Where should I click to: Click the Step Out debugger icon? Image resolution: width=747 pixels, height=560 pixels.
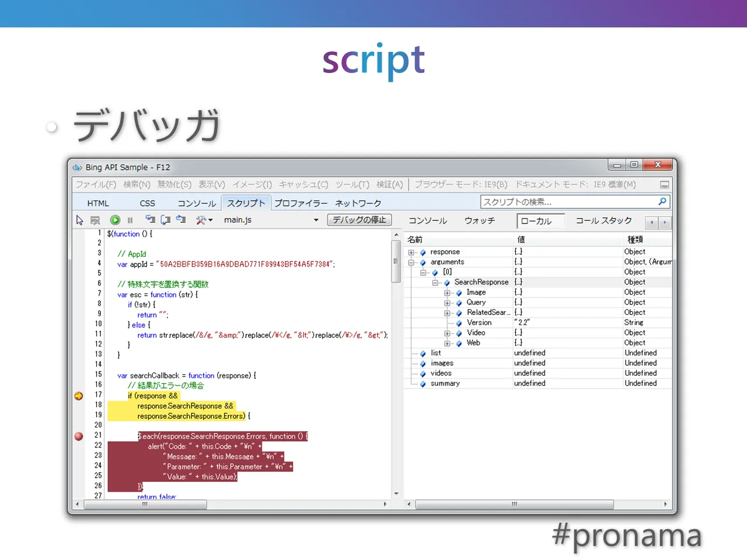pos(181,220)
